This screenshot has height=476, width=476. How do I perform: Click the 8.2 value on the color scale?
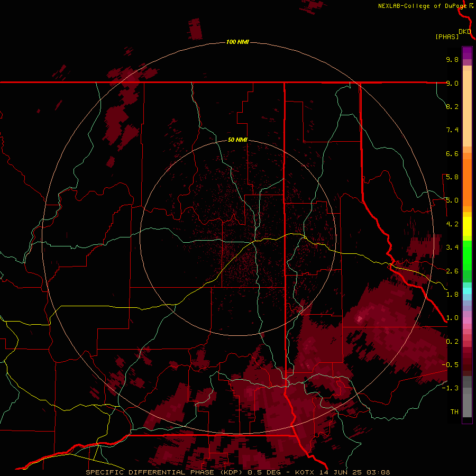click(x=452, y=106)
